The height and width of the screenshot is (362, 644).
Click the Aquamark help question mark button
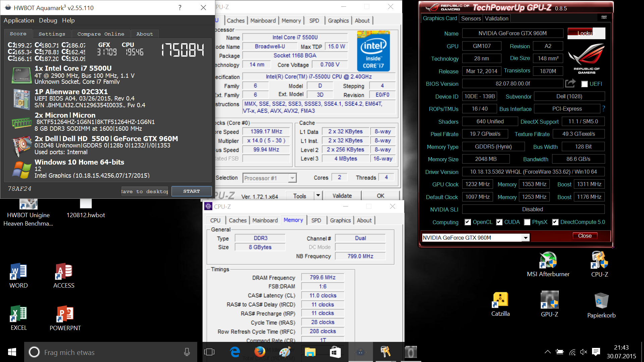[x=180, y=7]
